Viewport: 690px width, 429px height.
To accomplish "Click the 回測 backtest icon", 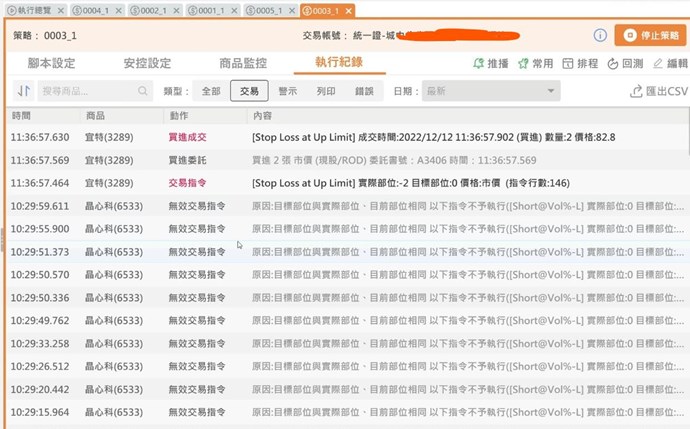I will coord(625,63).
